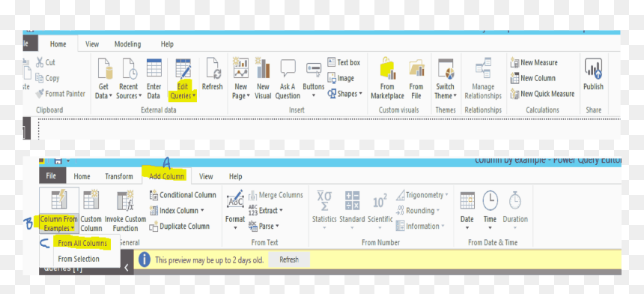Open the Switch Theme dropdown
Screen dimensions: 644x294
[446, 79]
